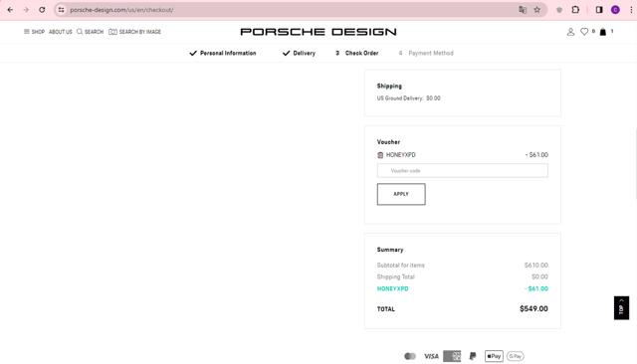This screenshot has height=364, width=637.
Task: Click the Porsche Design logo
Action: tap(318, 32)
